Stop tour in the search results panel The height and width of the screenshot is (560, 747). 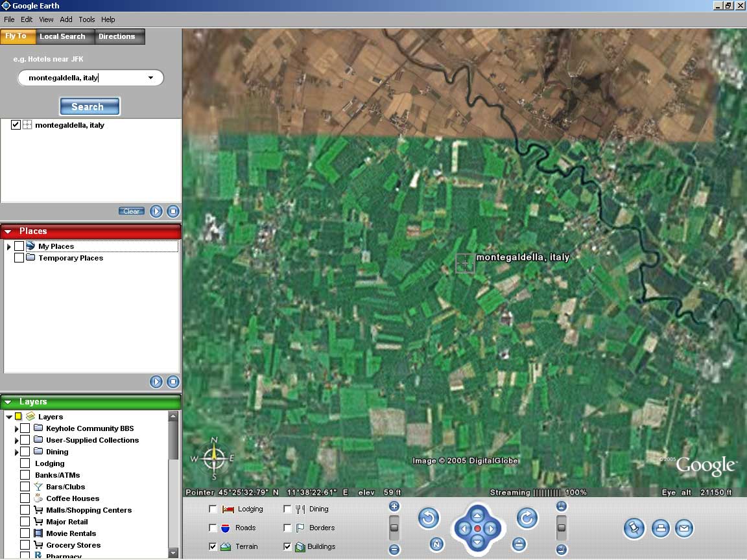[173, 211]
